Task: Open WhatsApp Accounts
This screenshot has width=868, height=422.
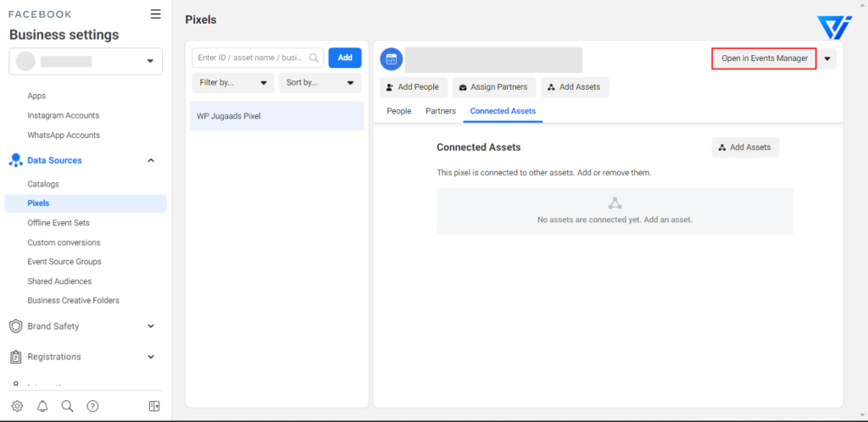Action: tap(64, 135)
